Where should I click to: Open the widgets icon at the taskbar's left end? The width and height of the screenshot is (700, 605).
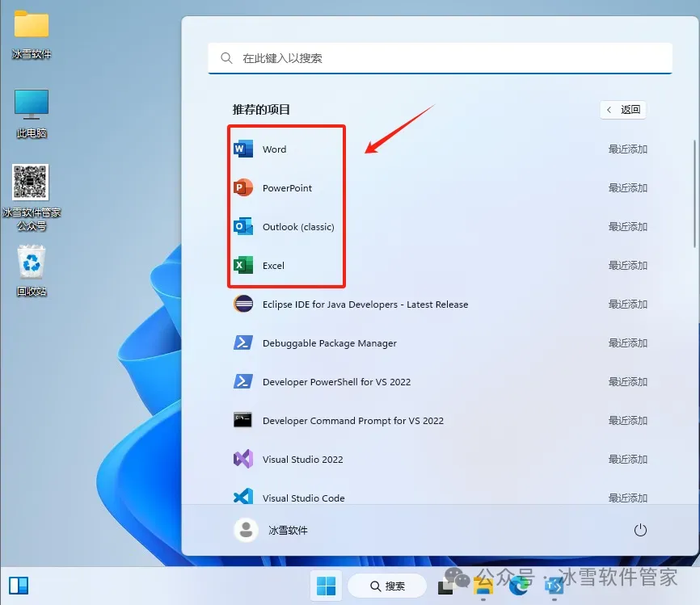[19, 586]
